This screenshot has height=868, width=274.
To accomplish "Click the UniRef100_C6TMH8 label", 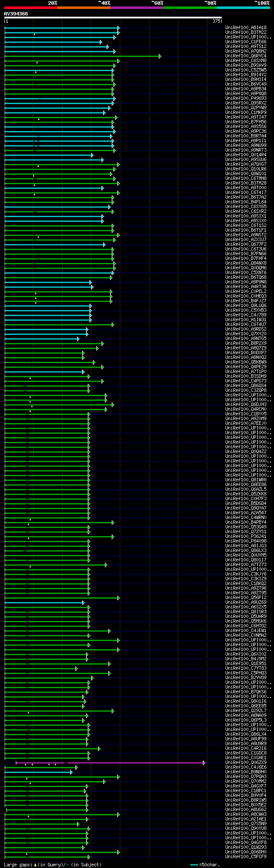I will click(x=246, y=179).
